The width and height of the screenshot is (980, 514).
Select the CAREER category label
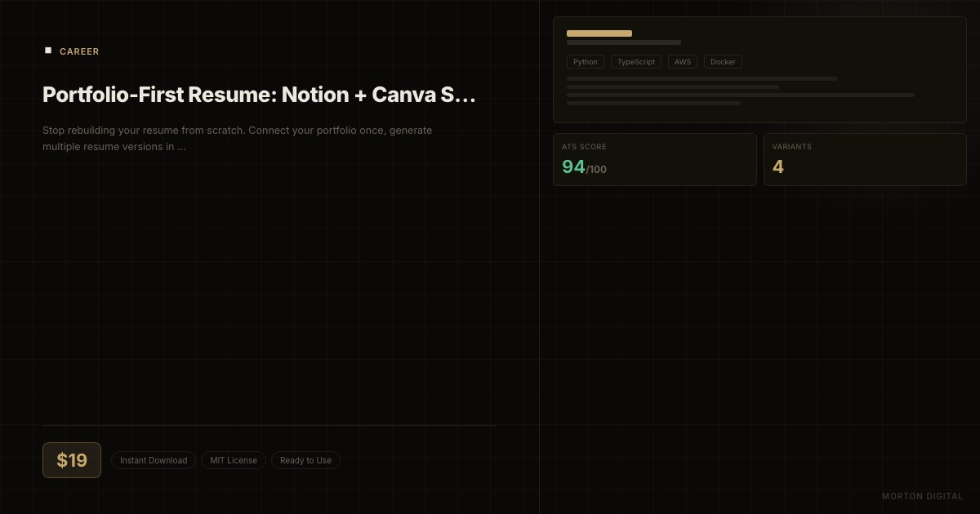click(x=79, y=51)
